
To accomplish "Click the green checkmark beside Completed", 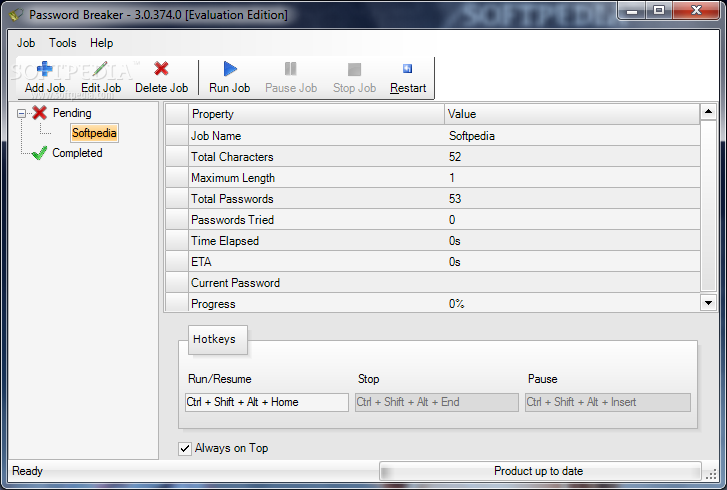I will pos(39,153).
